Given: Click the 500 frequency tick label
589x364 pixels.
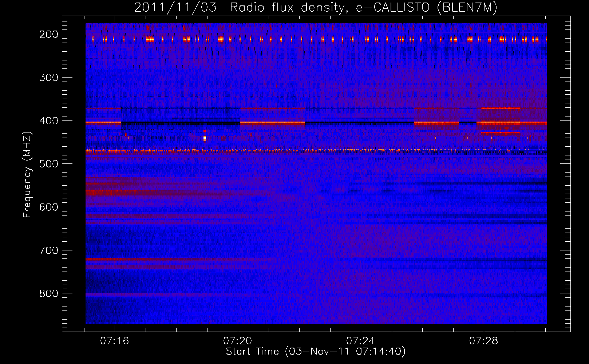Looking at the screenshot, I should pos(49,164).
